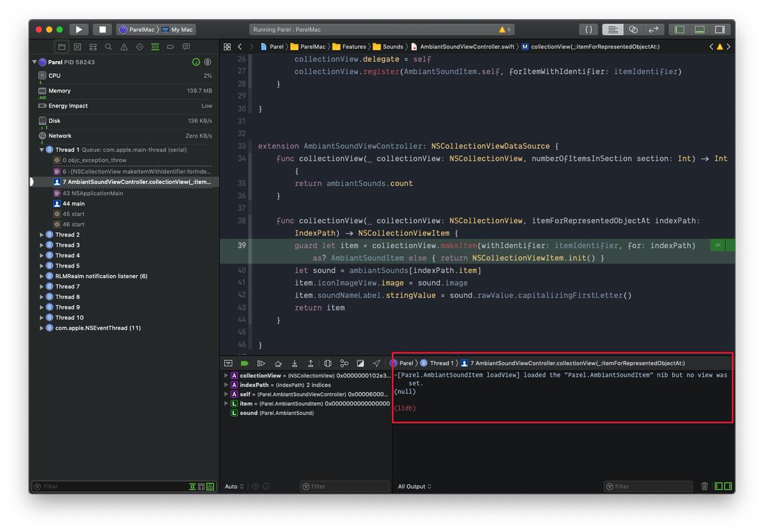Toggle the Navigator panel visibility
764x532 pixels.
coord(680,29)
